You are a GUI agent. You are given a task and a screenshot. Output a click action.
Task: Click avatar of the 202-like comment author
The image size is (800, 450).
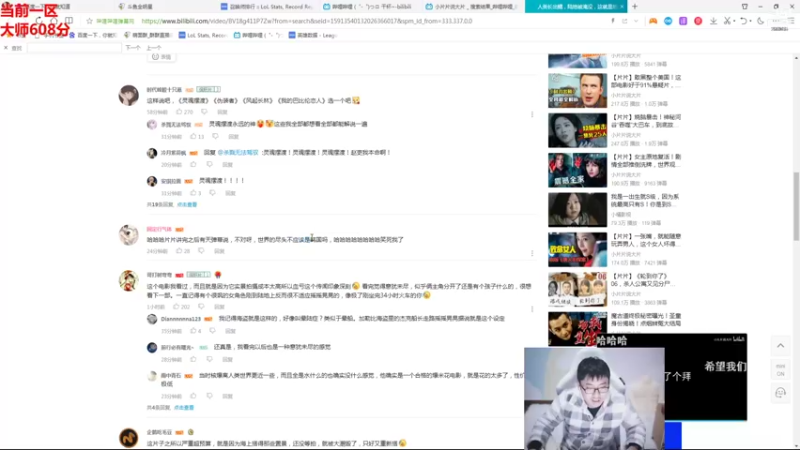click(129, 281)
